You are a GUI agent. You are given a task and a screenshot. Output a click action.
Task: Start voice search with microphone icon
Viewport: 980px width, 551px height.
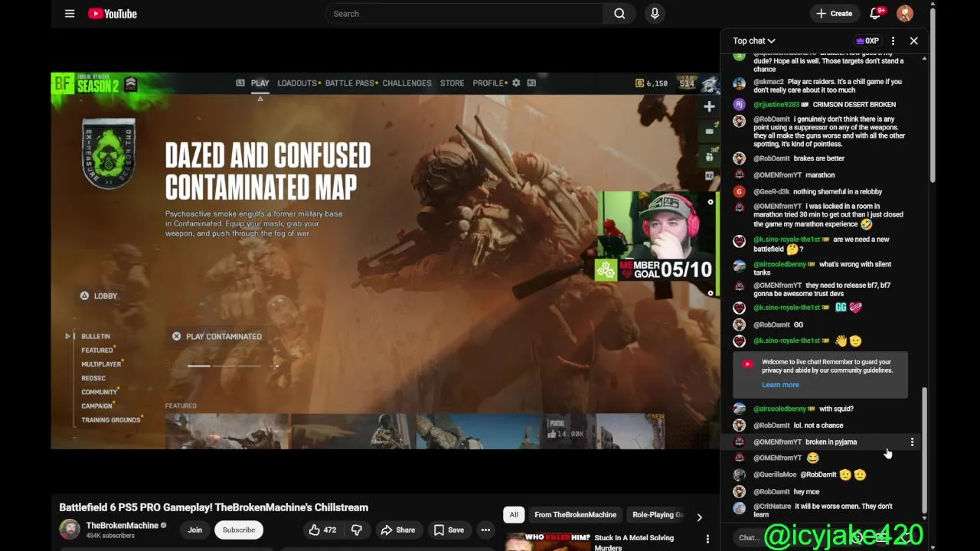(x=655, y=14)
